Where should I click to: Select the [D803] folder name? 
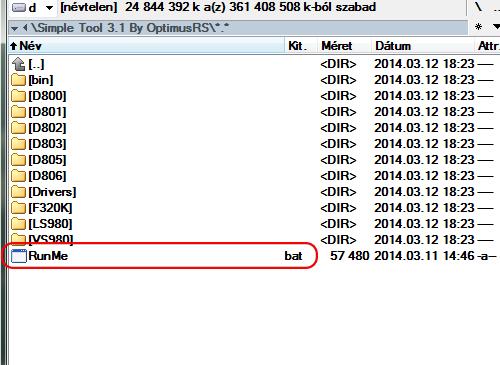[x=47, y=144]
